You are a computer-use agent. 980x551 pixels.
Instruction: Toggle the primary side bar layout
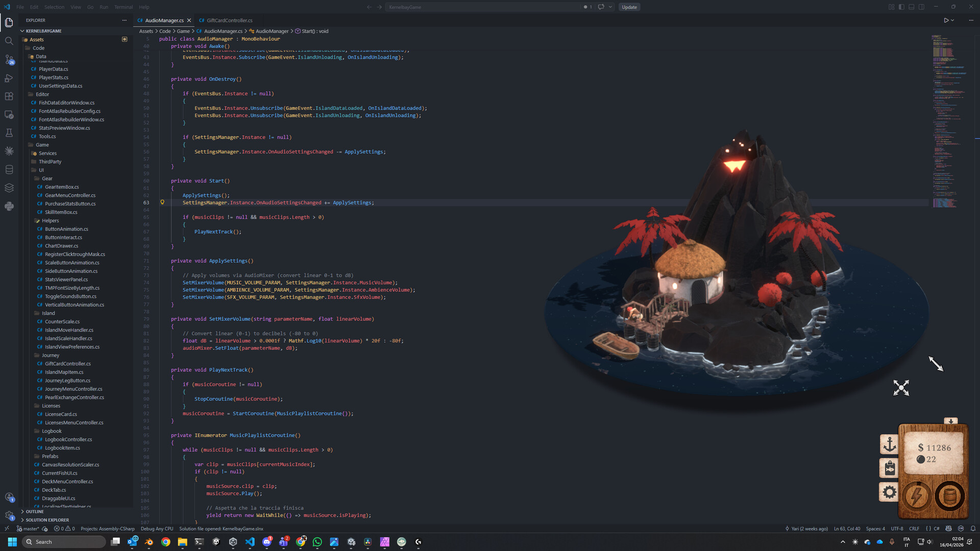pos(901,7)
